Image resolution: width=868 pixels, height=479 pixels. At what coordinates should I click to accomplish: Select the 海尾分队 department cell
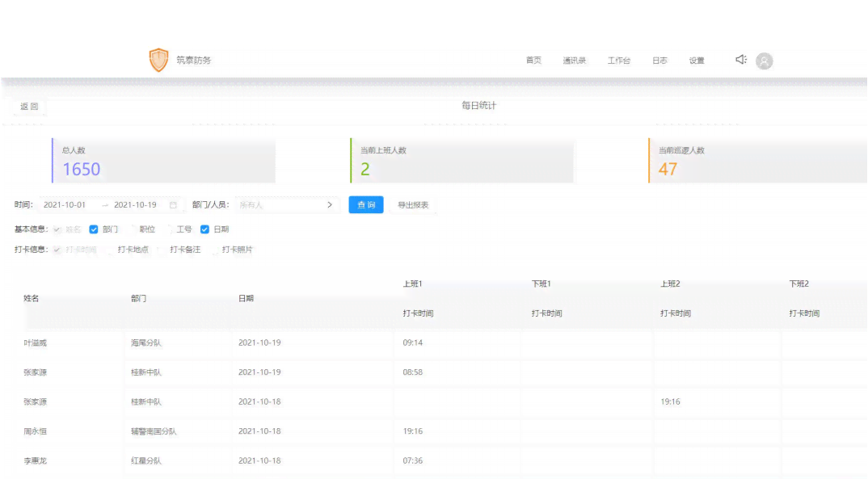(146, 343)
